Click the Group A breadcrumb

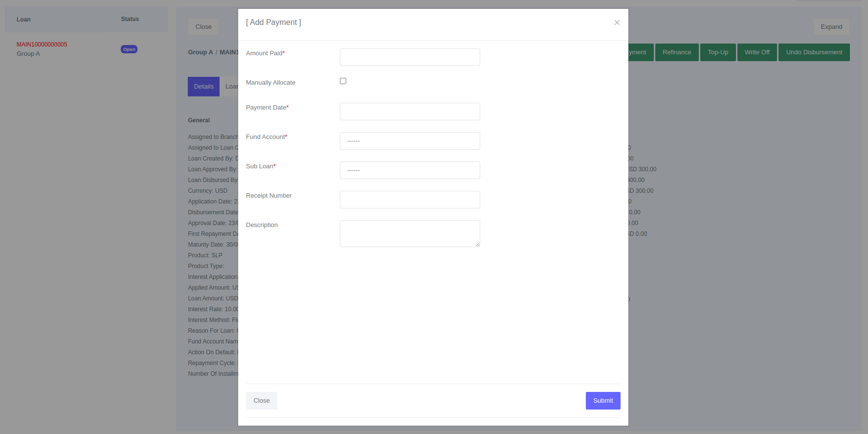coord(200,52)
